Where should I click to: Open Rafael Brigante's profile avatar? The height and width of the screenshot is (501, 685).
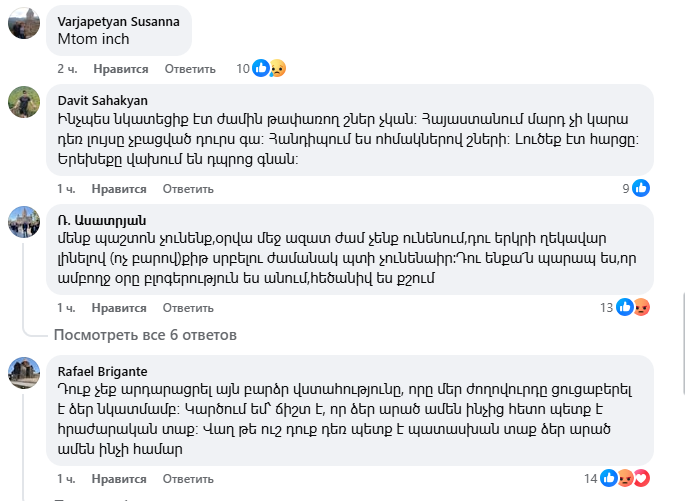pos(24,372)
